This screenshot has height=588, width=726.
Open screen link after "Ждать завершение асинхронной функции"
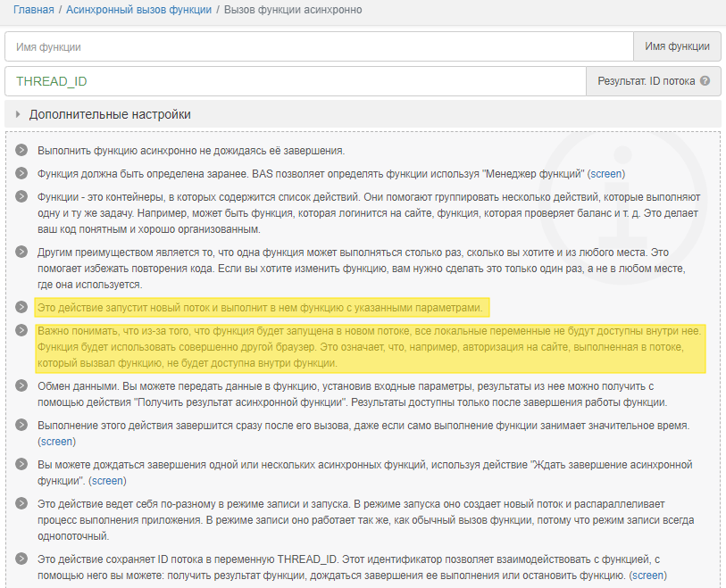click(x=107, y=480)
